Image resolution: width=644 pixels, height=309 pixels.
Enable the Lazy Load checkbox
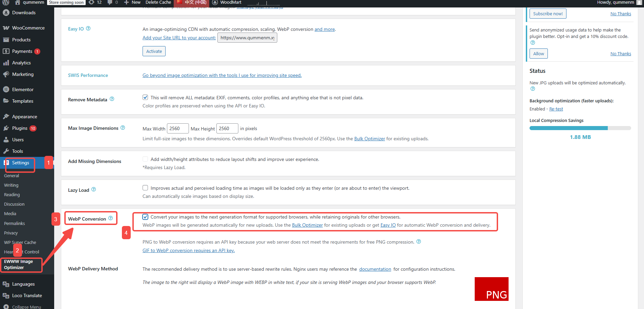(145, 188)
